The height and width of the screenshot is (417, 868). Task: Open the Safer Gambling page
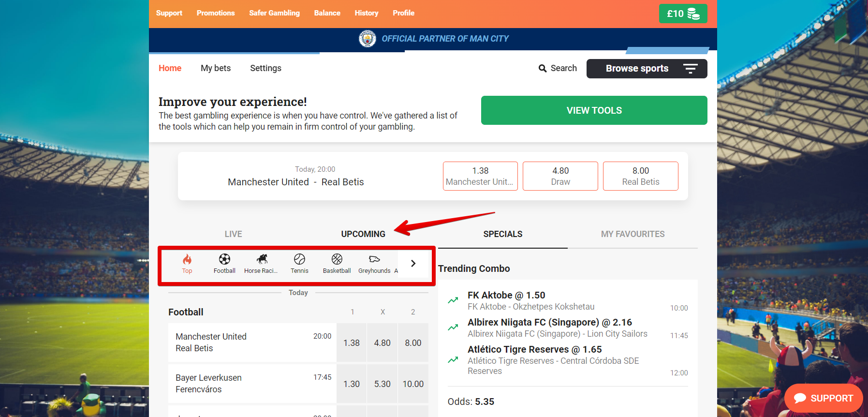(274, 13)
